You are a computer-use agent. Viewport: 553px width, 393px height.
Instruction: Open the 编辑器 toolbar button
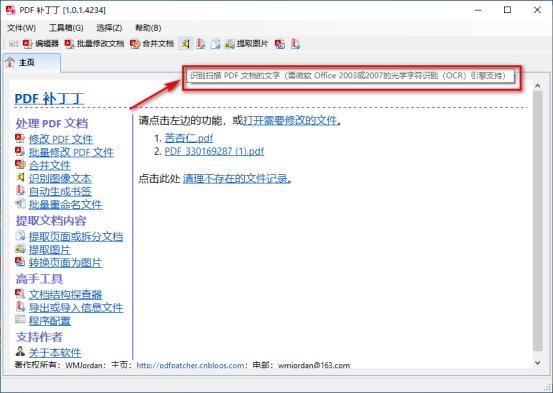coord(41,44)
